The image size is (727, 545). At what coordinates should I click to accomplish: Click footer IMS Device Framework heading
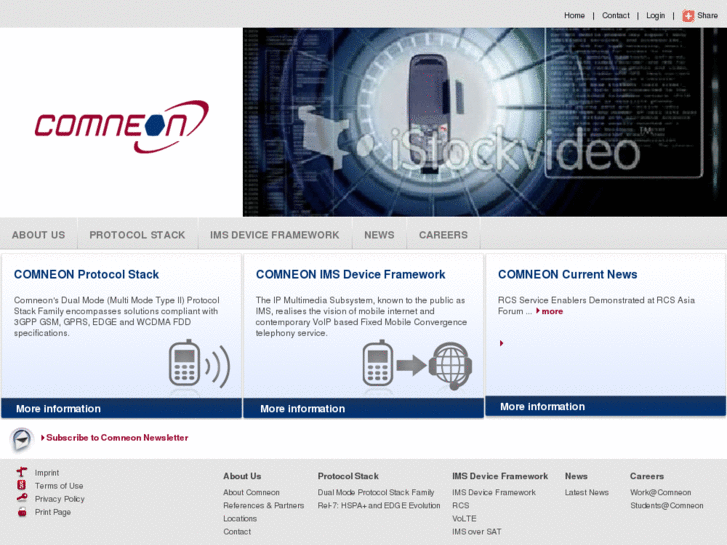point(500,476)
